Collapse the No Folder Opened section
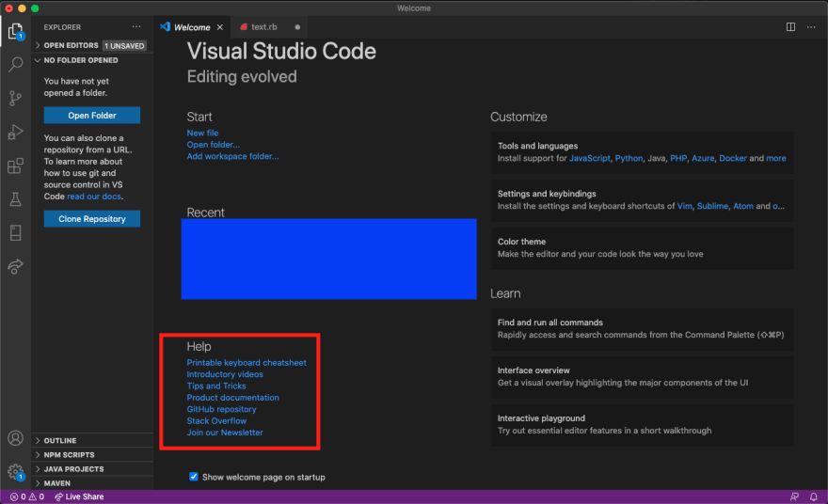 tap(92, 60)
